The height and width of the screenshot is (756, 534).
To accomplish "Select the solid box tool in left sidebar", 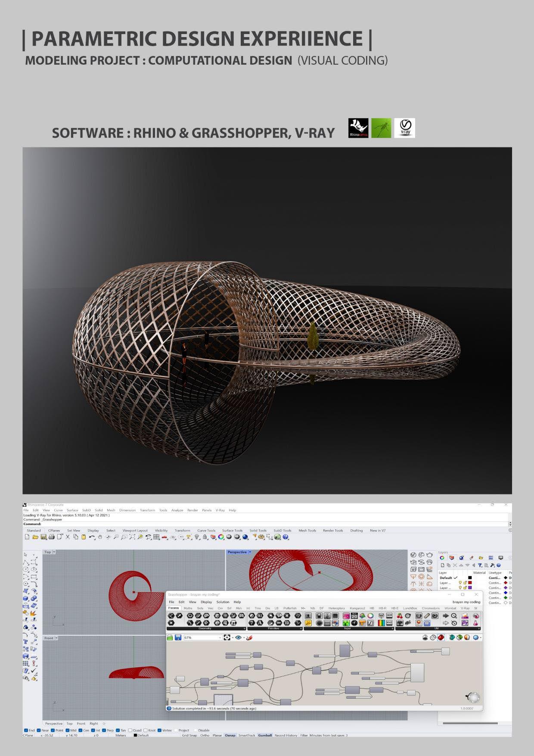I will [25, 598].
